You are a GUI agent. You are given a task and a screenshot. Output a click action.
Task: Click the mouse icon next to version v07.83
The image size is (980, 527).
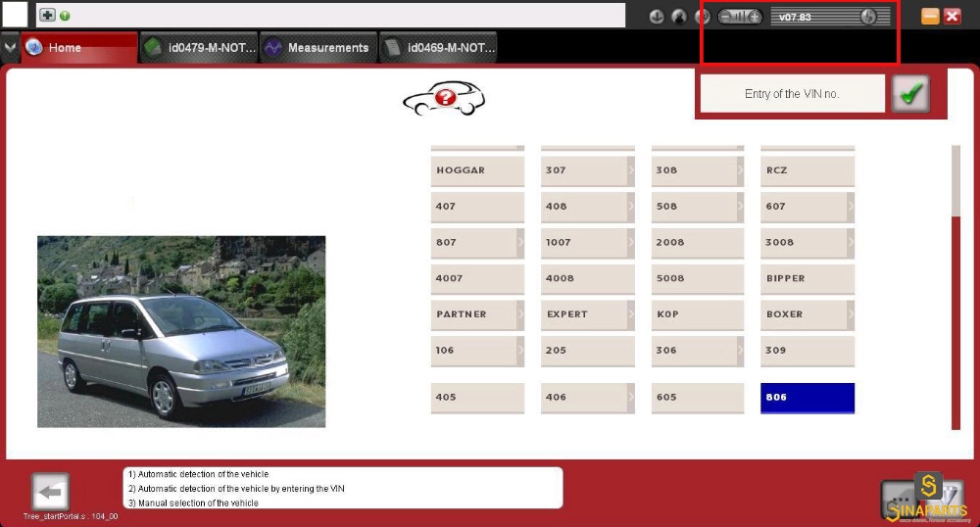(868, 17)
